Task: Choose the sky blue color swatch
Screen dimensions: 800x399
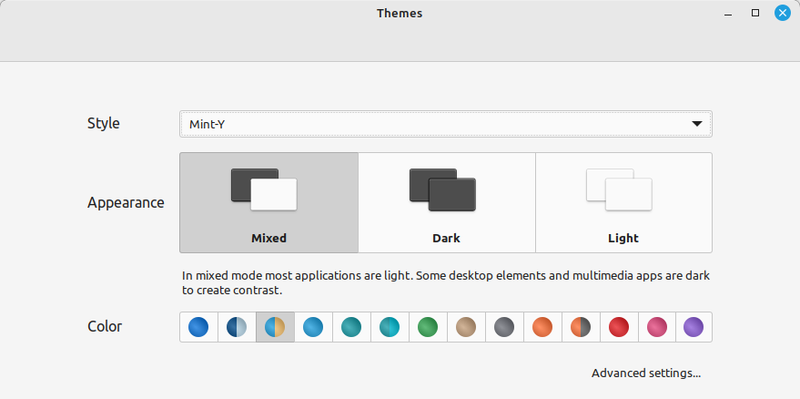Action: click(x=313, y=327)
